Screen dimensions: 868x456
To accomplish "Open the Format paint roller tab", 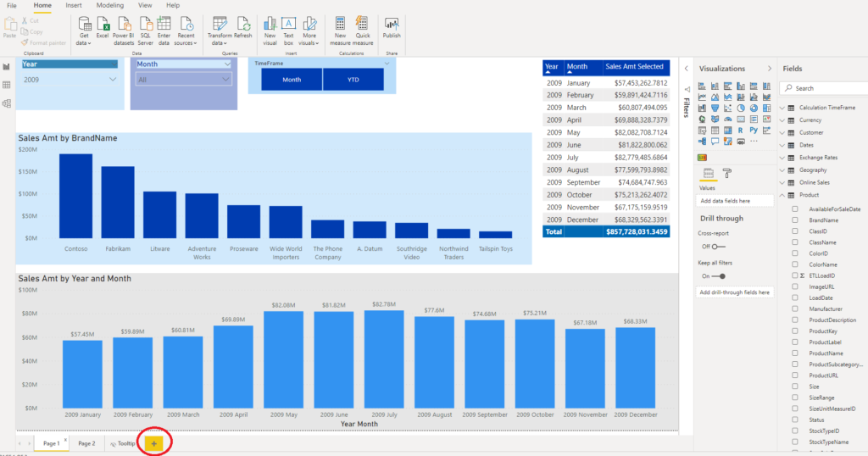I will point(726,173).
